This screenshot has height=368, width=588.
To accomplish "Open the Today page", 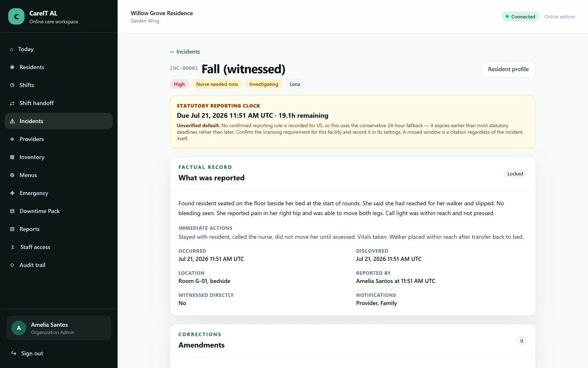I will click(59, 49).
